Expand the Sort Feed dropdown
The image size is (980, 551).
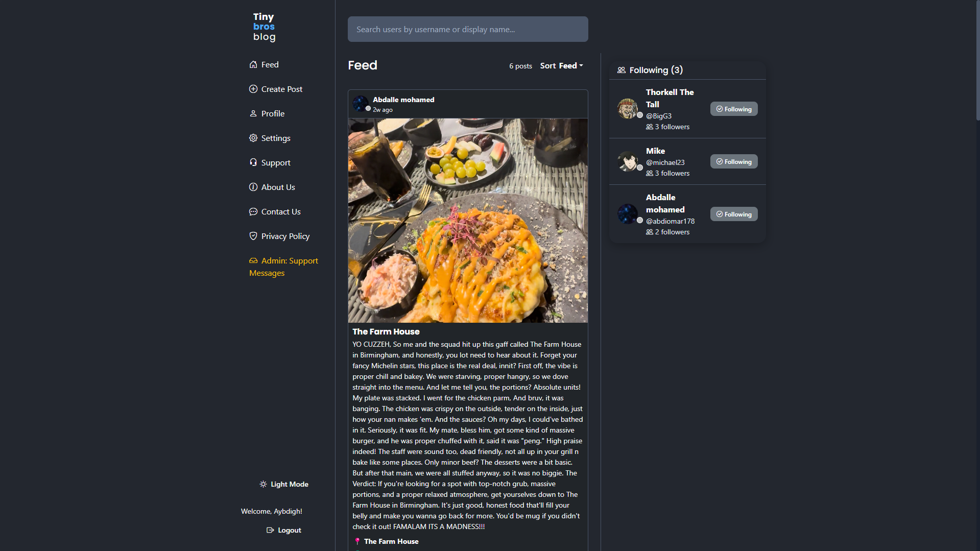click(561, 66)
